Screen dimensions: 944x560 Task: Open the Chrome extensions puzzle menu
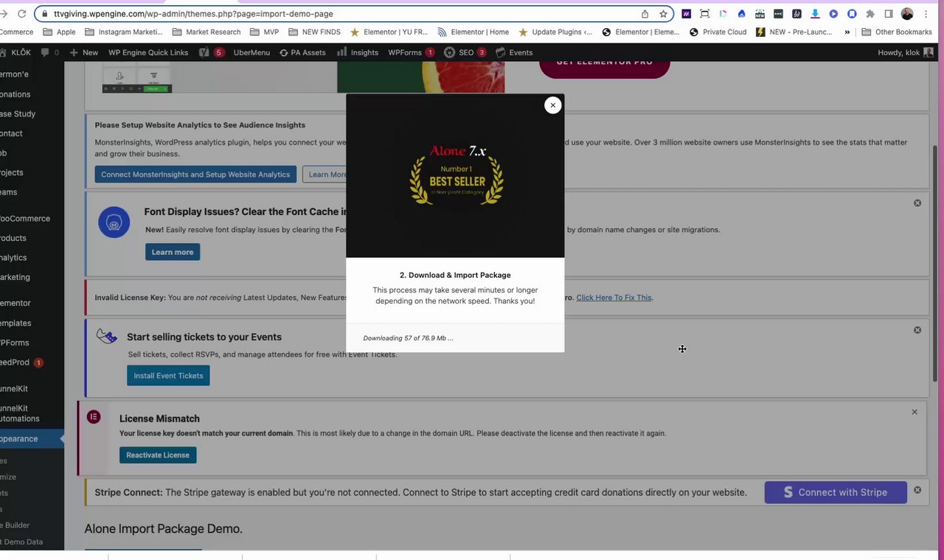pyautogui.click(x=870, y=13)
